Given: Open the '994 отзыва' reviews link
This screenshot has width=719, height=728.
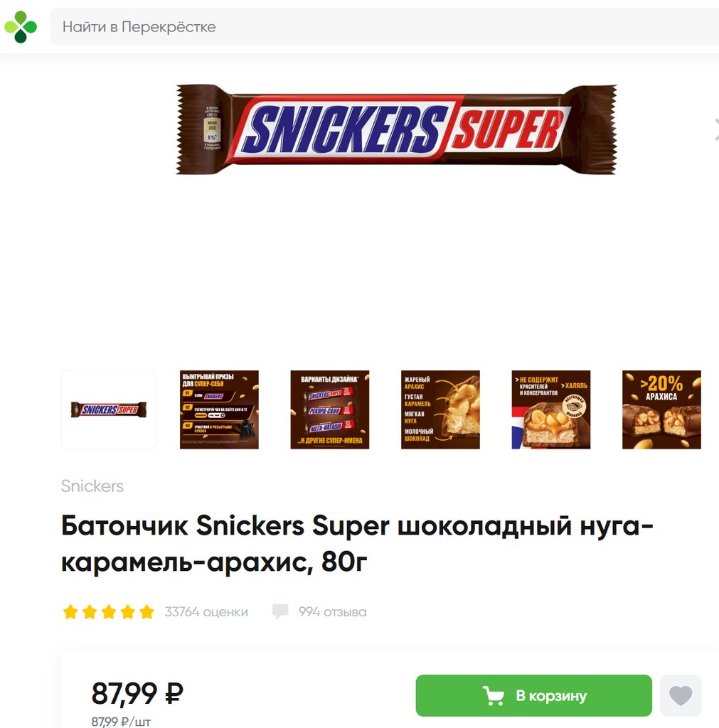Looking at the screenshot, I should pyautogui.click(x=332, y=612).
